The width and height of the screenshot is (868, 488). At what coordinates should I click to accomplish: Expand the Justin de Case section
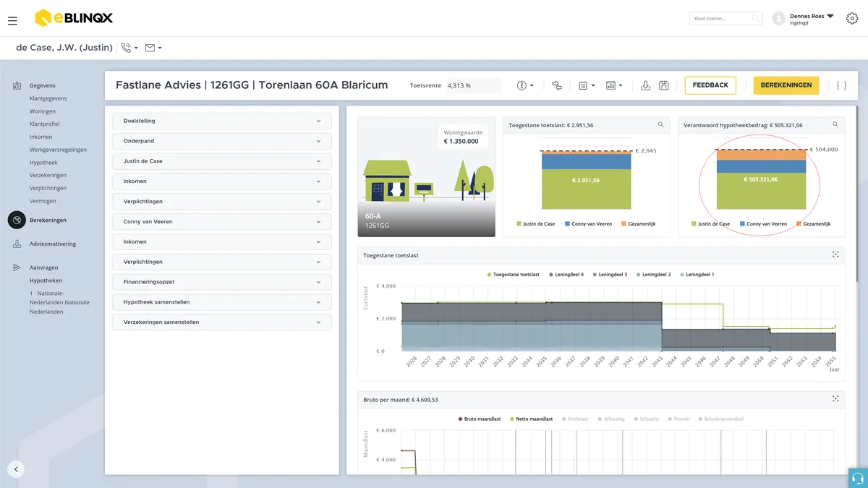coord(222,161)
